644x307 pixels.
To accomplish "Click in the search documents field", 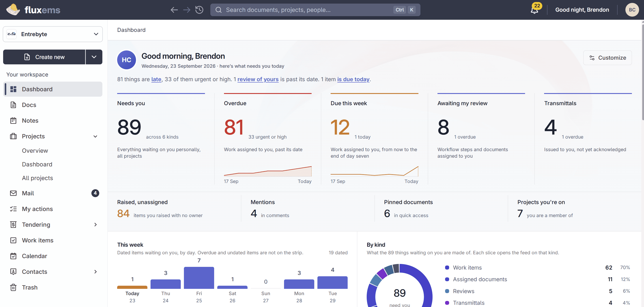I will (315, 10).
